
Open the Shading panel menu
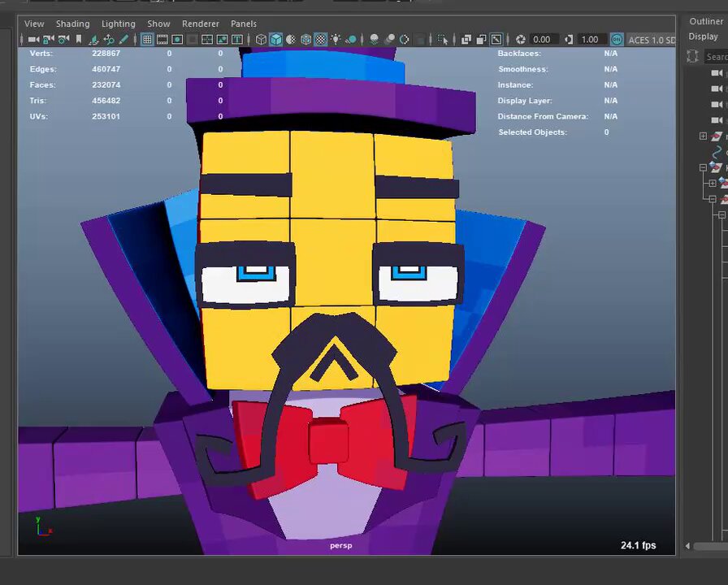point(73,24)
